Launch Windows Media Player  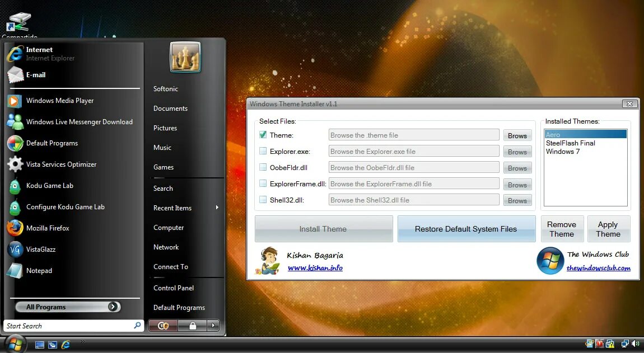(74, 101)
